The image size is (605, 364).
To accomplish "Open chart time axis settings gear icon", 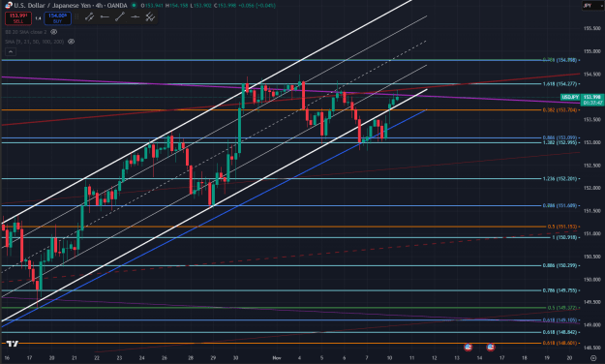I will pyautogui.click(x=593, y=358).
